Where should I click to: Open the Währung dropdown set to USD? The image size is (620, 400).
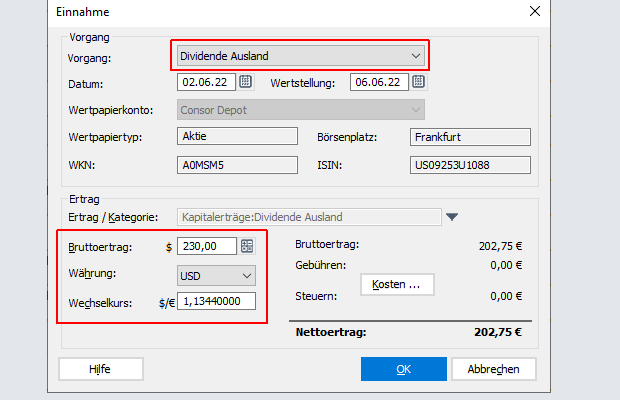pyautogui.click(x=216, y=275)
